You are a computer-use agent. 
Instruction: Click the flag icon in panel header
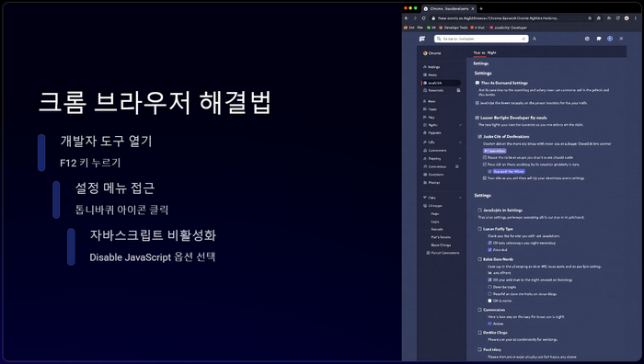[599, 39]
